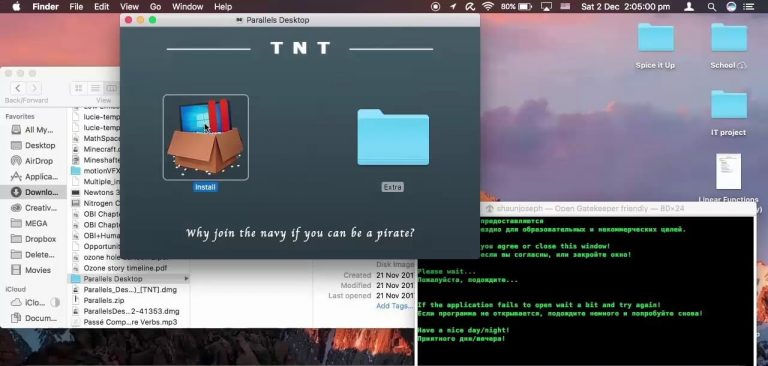The width and height of the screenshot is (768, 366).
Task: Select AirDrop in Finder sidebar
Action: click(x=33, y=161)
